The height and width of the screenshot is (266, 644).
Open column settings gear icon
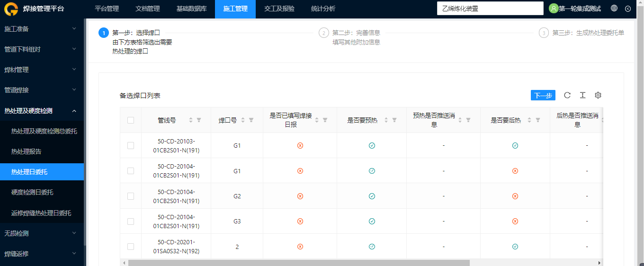(x=598, y=95)
